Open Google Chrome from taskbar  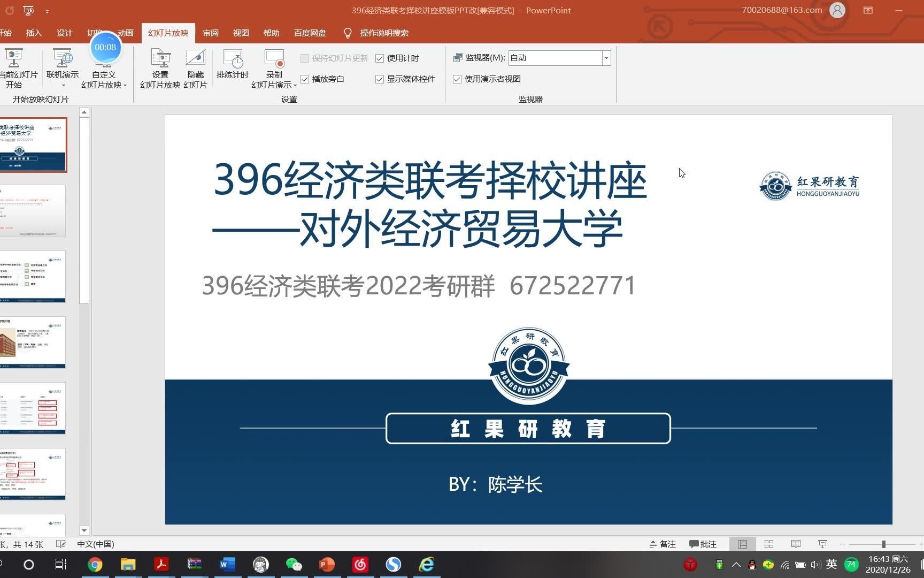[x=95, y=565]
